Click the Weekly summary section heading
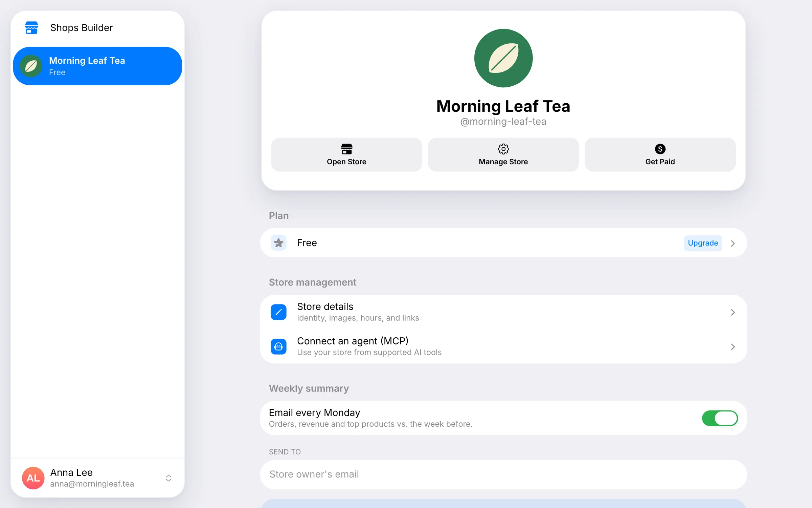This screenshot has height=508, width=812. (x=309, y=388)
